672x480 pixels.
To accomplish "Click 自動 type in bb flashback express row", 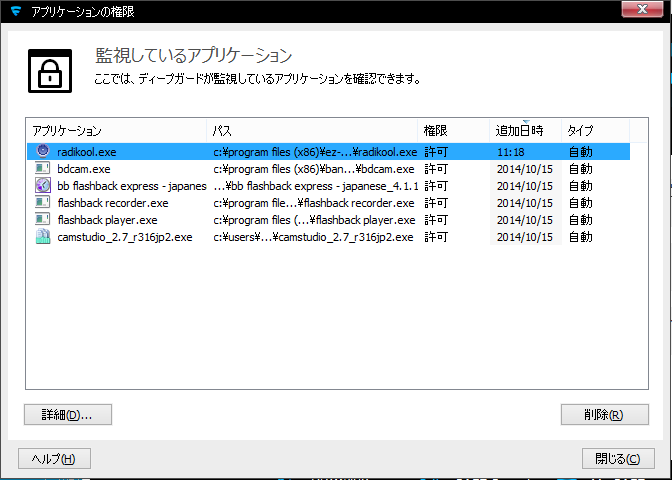I will [x=581, y=186].
